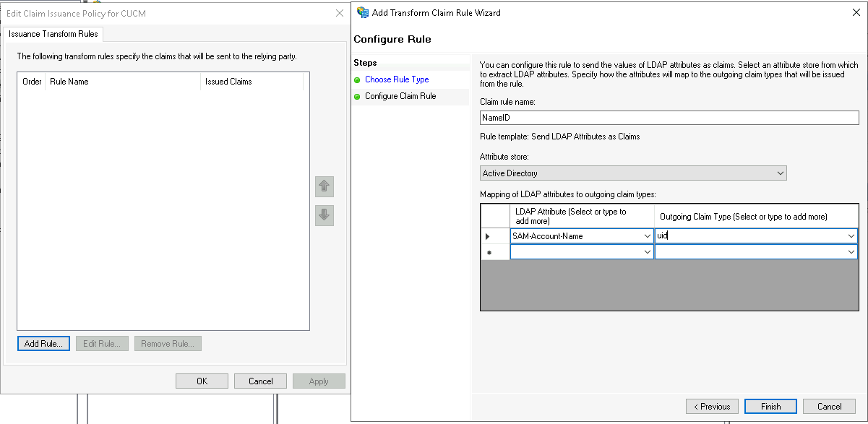
Task: Expand the uid outgoing claim type dropdown
Action: 851,236
